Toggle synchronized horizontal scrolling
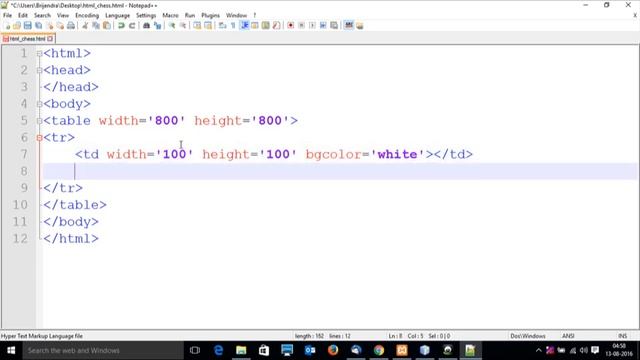Image resolution: width=640 pixels, height=360 pixels. point(208,25)
